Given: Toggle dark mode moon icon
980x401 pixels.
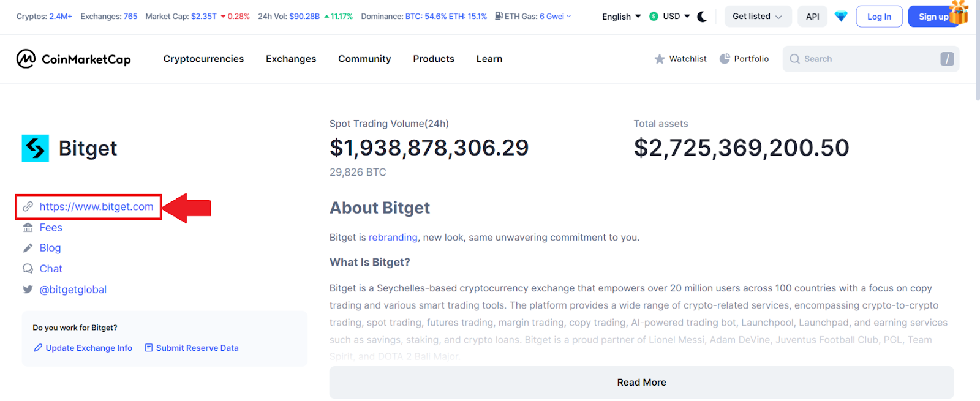Looking at the screenshot, I should pyautogui.click(x=702, y=17).
